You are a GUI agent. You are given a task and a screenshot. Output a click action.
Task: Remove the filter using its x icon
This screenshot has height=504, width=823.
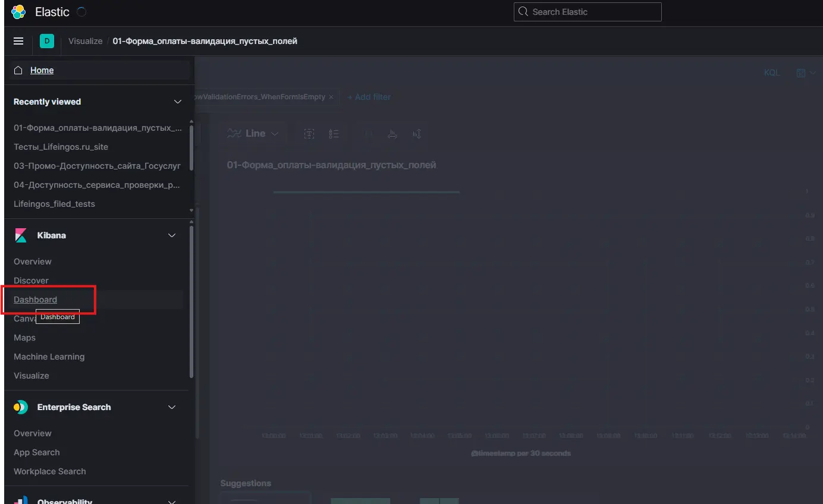331,97
